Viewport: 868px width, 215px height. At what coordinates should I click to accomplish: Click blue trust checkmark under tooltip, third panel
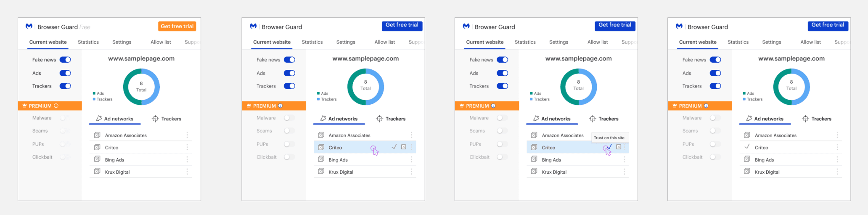click(609, 147)
